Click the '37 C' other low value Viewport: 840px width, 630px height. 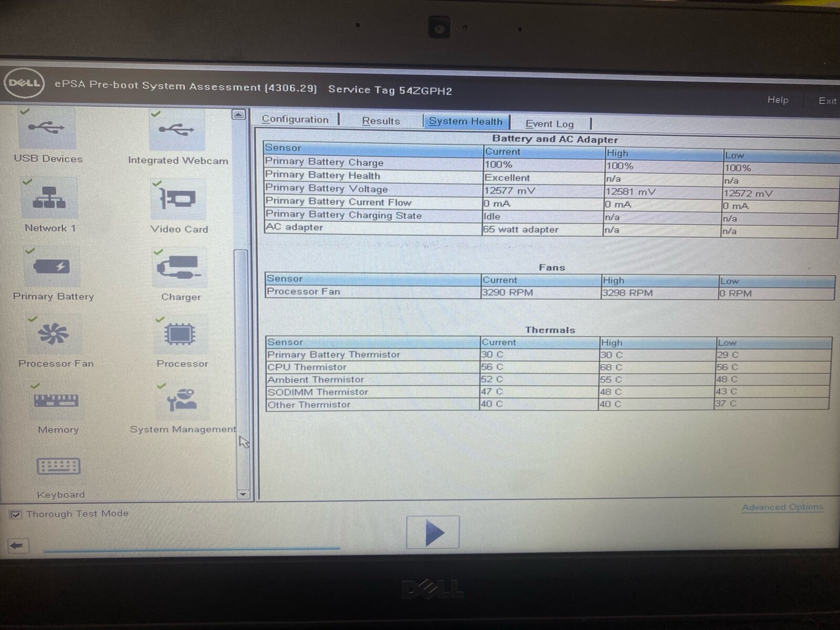click(726, 404)
